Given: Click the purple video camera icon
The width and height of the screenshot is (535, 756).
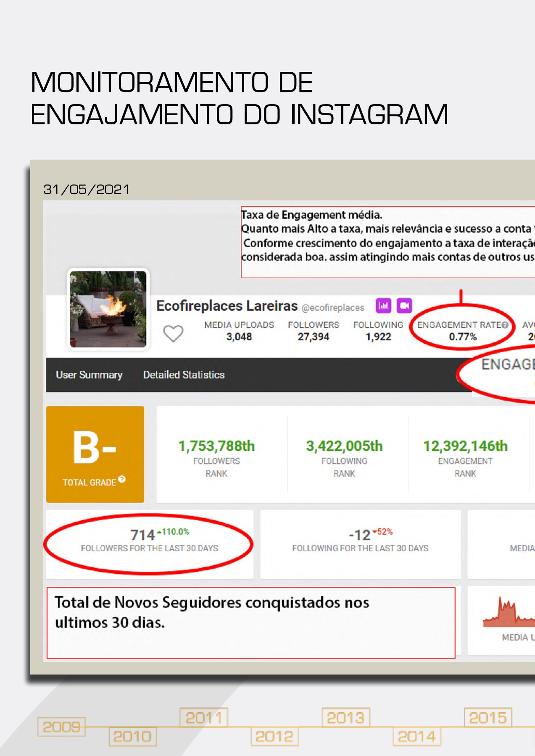Looking at the screenshot, I should coord(404,306).
